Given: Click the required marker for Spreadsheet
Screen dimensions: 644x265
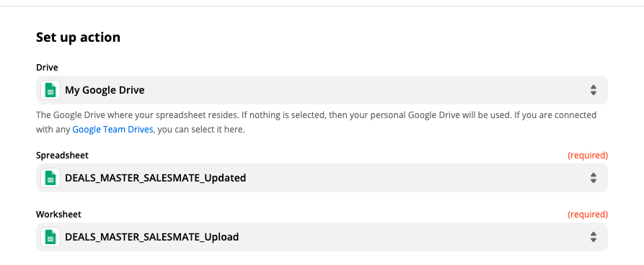Looking at the screenshot, I should click(588, 156).
